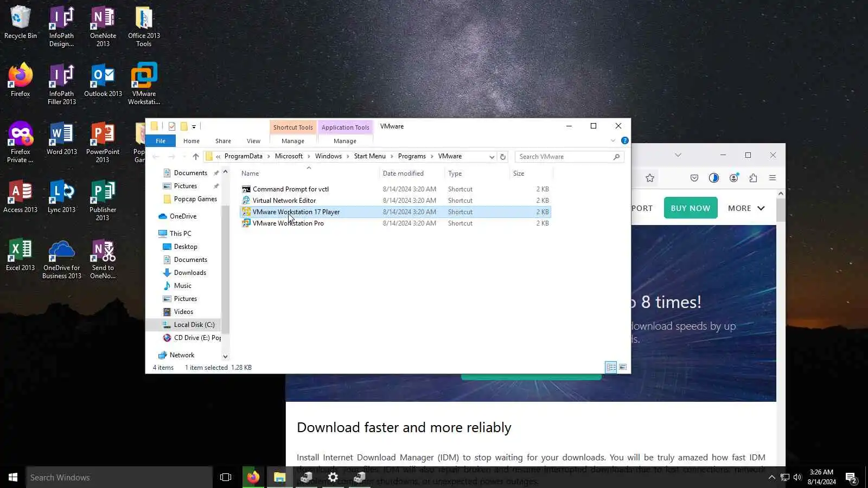Open the Customize Quick Access Toolbar dropdown
This screenshot has height=488, width=868.
tap(194, 127)
